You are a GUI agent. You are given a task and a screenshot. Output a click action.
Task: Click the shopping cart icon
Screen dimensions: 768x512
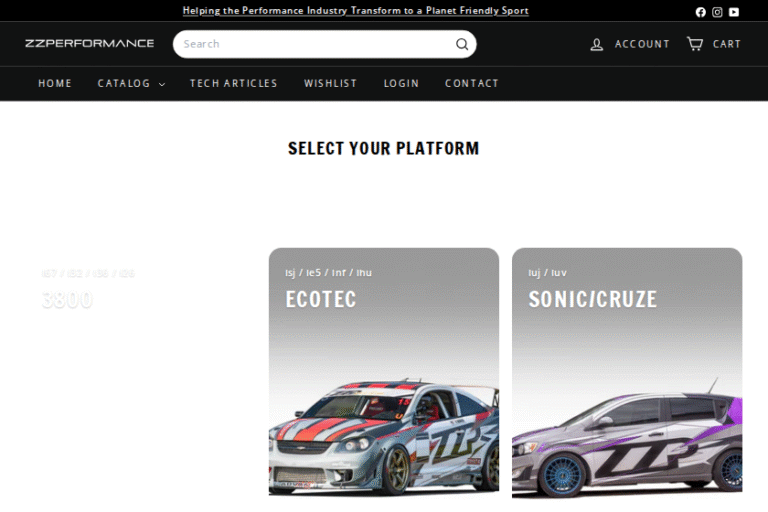694,44
